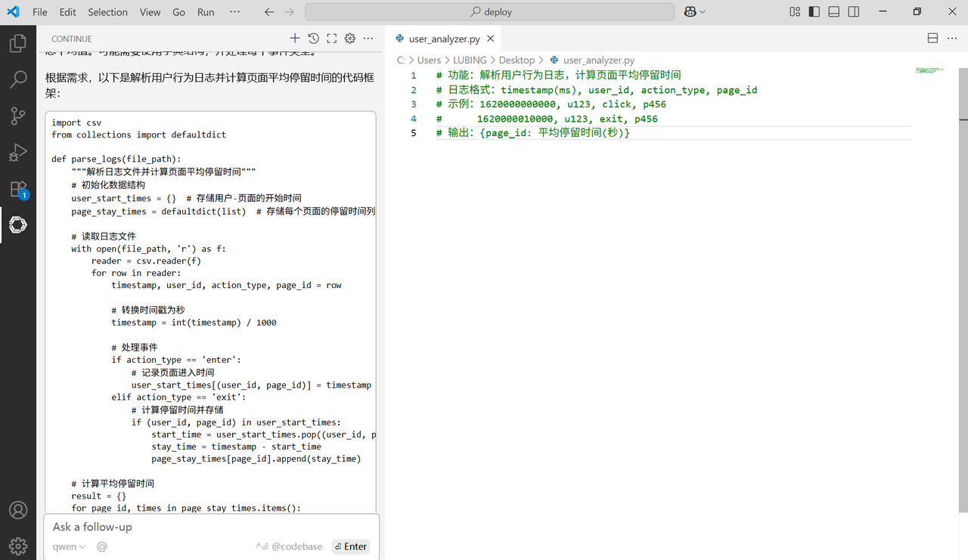This screenshot has width=968, height=560.
Task: Open the View menu
Action: click(150, 12)
